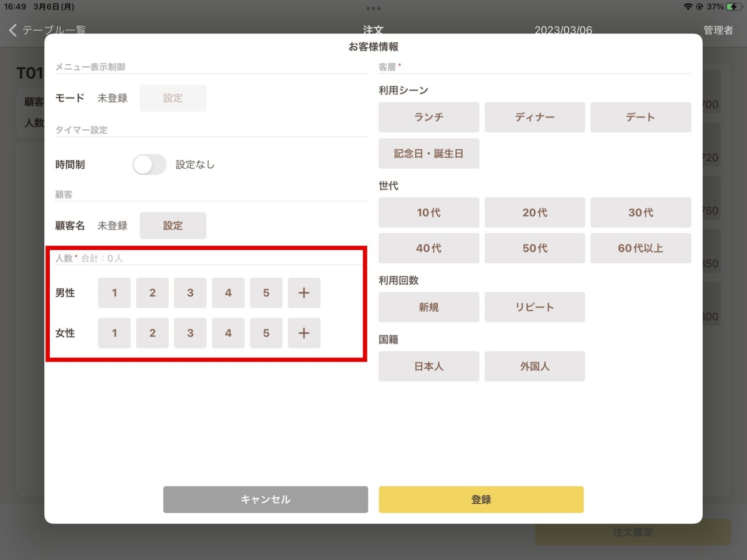Set male count to 1

point(114,293)
